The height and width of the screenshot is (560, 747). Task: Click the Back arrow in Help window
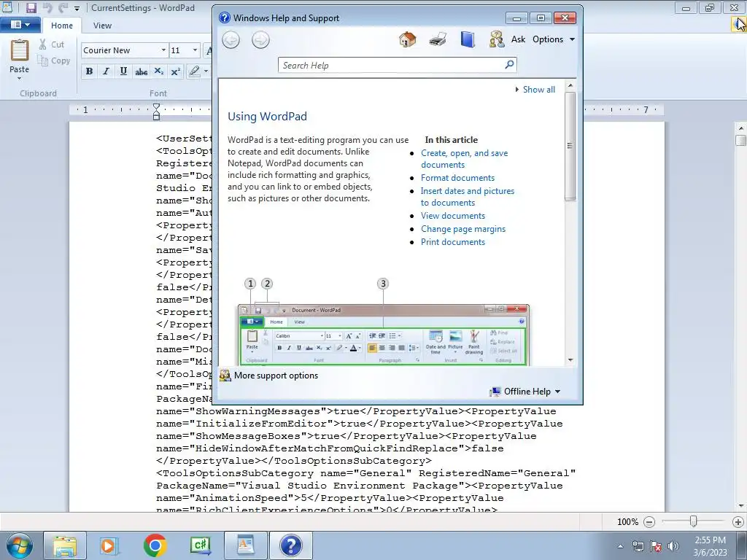click(x=231, y=39)
